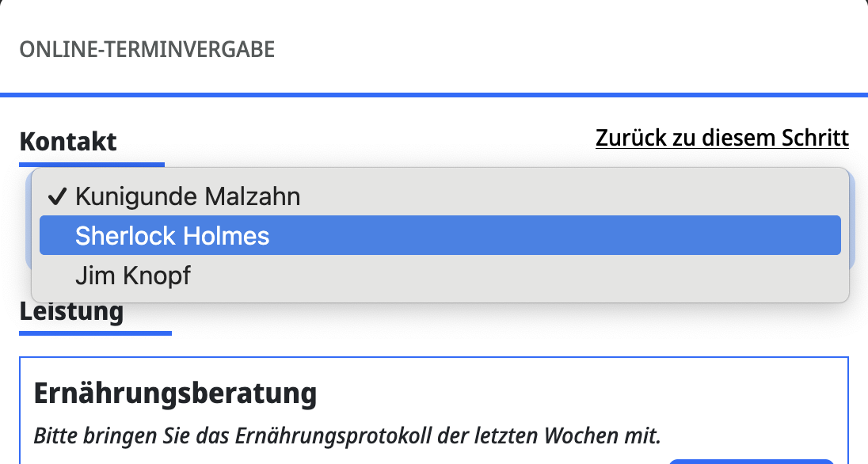The width and height of the screenshot is (868, 464).
Task: Click the Leistung section heading
Action: point(71,311)
